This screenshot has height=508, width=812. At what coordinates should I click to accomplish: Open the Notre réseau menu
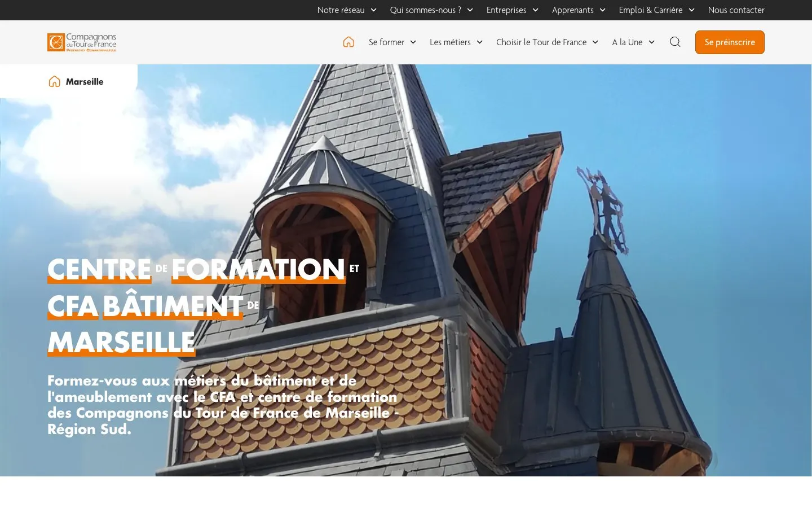(341, 10)
